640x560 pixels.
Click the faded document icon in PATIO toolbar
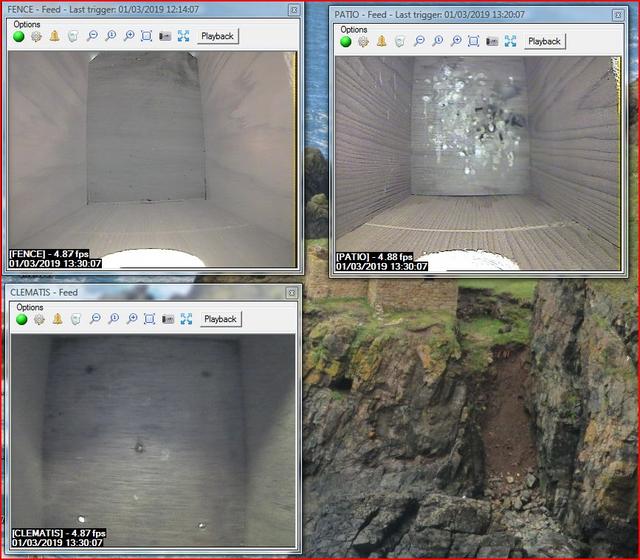click(400, 42)
